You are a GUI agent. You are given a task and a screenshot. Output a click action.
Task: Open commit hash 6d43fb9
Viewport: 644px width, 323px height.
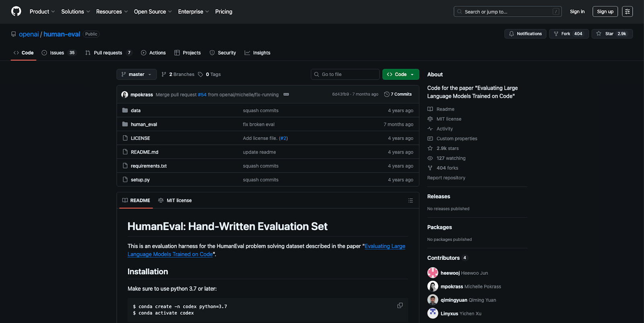coord(341,94)
